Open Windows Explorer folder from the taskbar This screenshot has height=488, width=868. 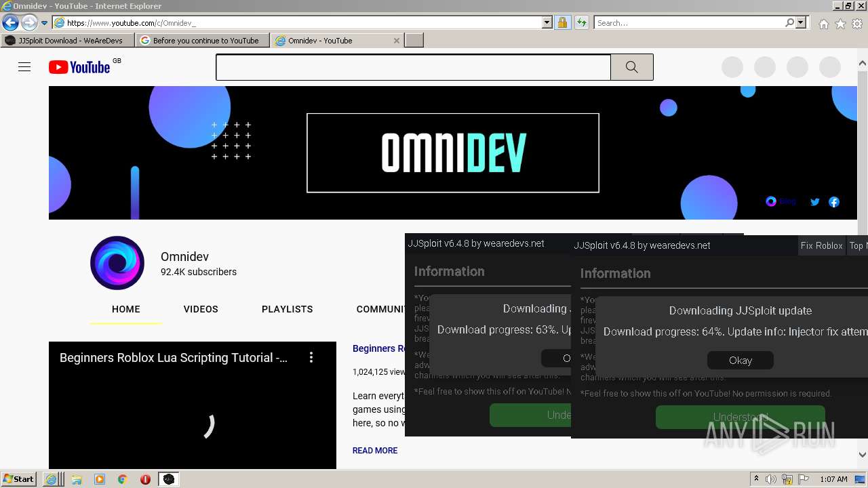click(77, 479)
